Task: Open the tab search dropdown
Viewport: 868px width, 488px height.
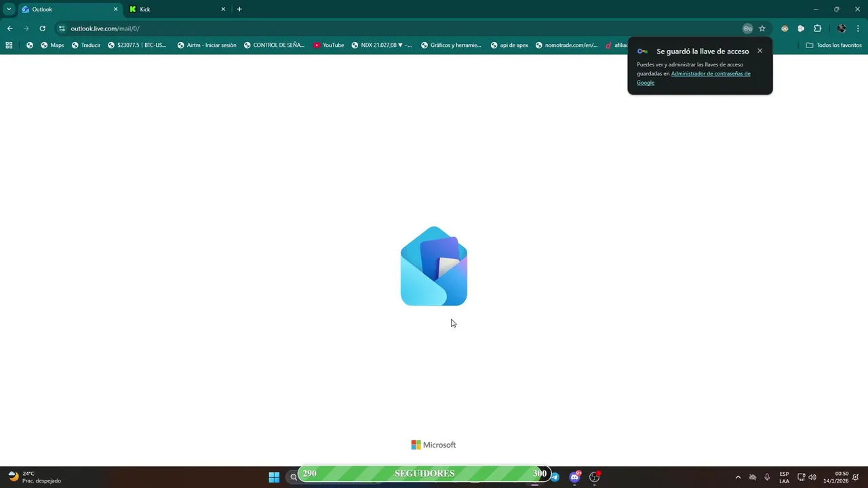Action: [9, 9]
